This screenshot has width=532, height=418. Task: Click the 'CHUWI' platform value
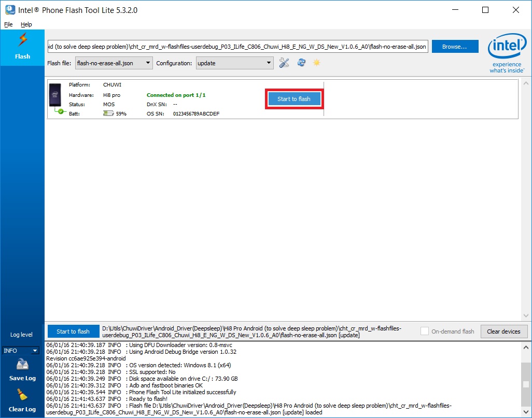click(x=113, y=85)
